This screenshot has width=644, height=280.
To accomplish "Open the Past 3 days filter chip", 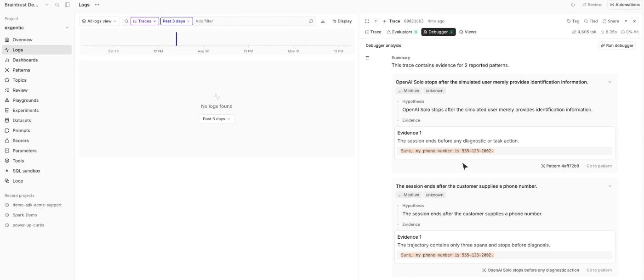I will tap(177, 21).
